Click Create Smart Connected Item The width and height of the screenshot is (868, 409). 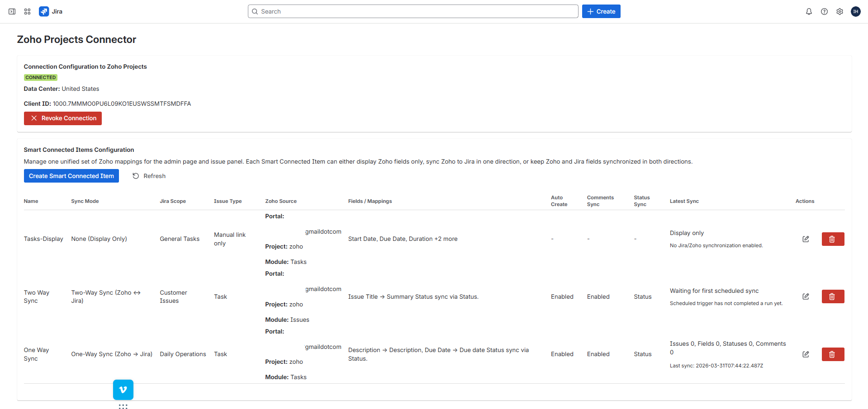click(71, 176)
